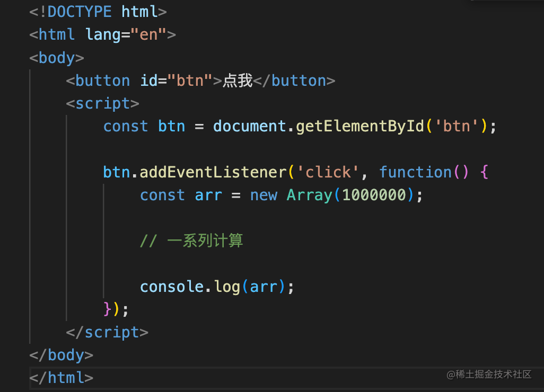Click the closing html tag
The image size is (544, 392).
click(62, 378)
